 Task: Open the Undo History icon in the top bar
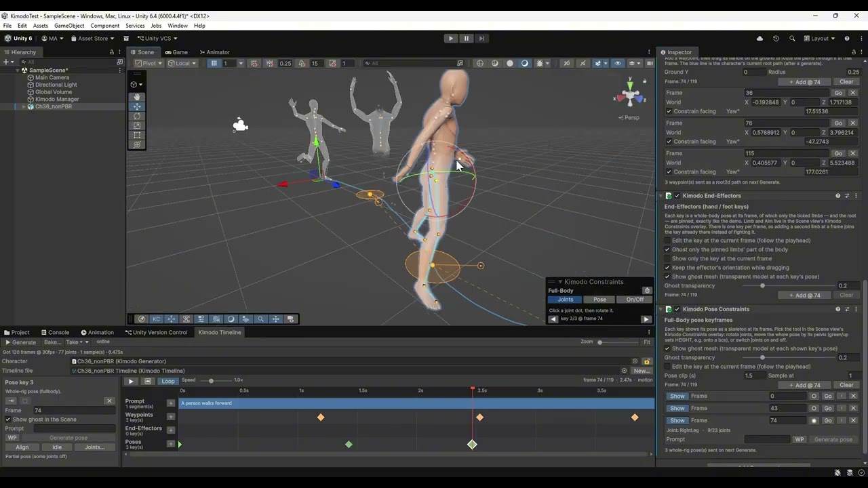776,39
